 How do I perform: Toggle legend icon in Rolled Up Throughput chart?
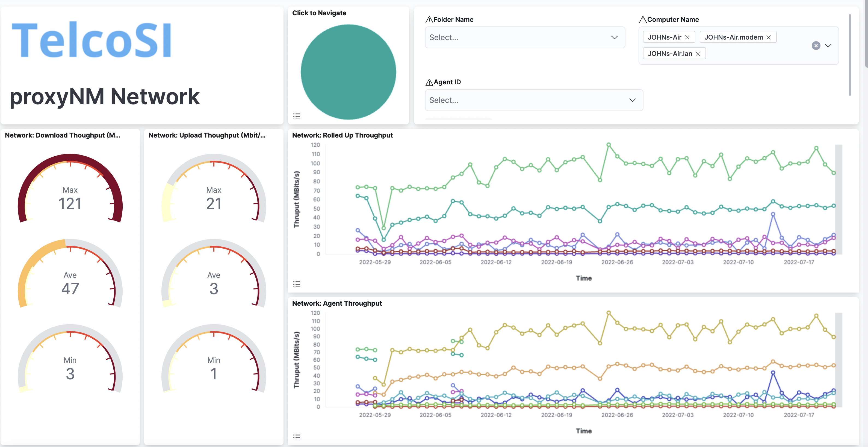pyautogui.click(x=297, y=284)
